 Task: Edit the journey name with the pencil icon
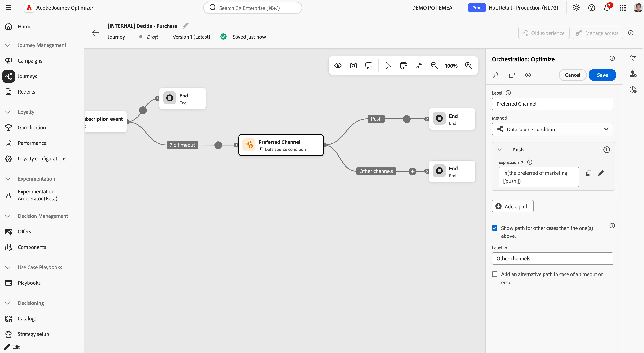(185, 26)
